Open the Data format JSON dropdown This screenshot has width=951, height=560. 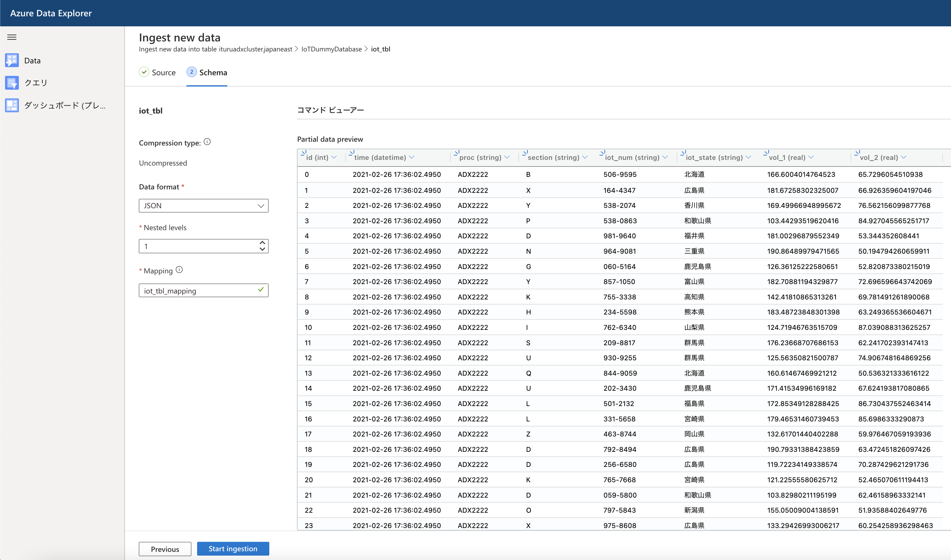click(203, 206)
